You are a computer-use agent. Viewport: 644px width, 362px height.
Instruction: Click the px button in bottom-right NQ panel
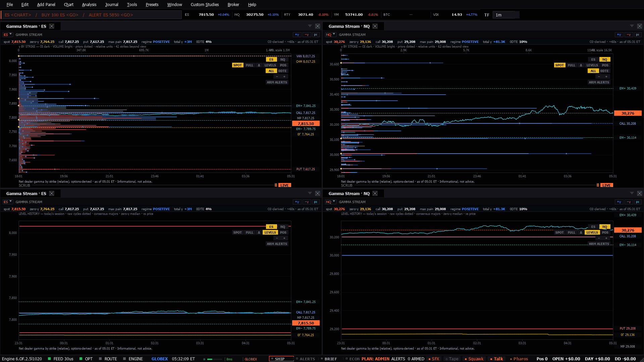[638, 202]
